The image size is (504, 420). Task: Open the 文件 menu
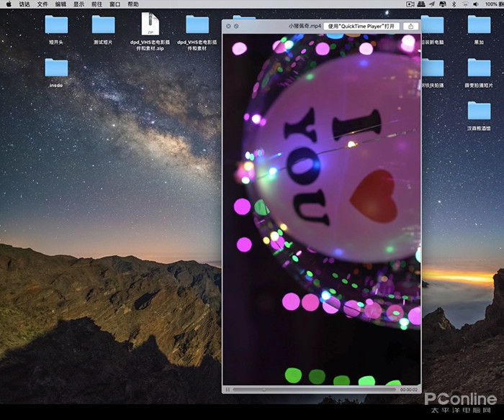coord(42,4)
